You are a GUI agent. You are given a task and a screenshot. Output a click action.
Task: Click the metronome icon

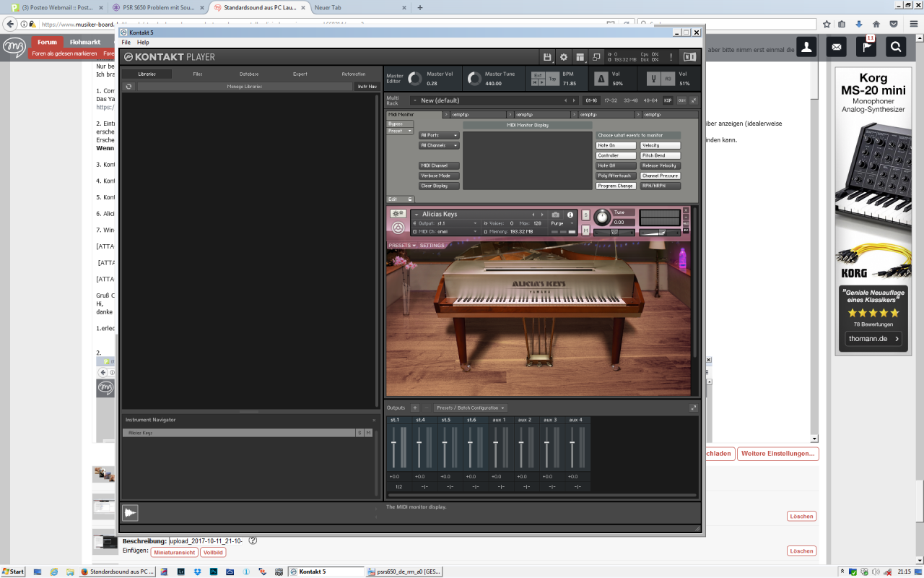(x=601, y=79)
